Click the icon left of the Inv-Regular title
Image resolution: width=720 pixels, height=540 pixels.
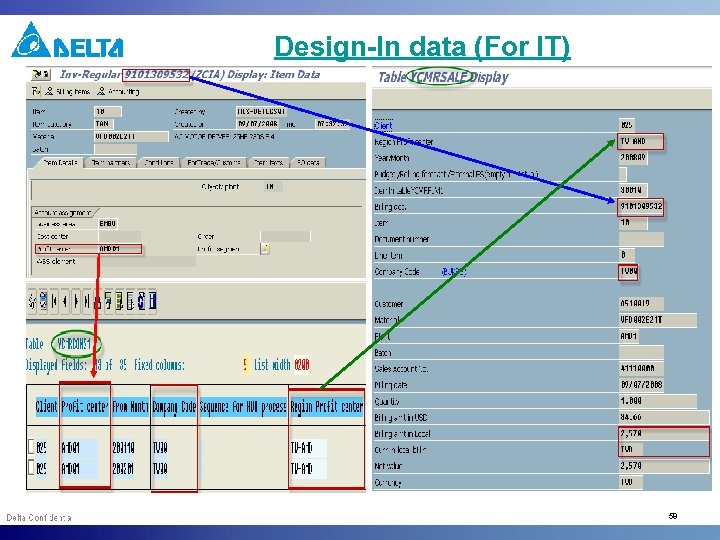point(41,74)
